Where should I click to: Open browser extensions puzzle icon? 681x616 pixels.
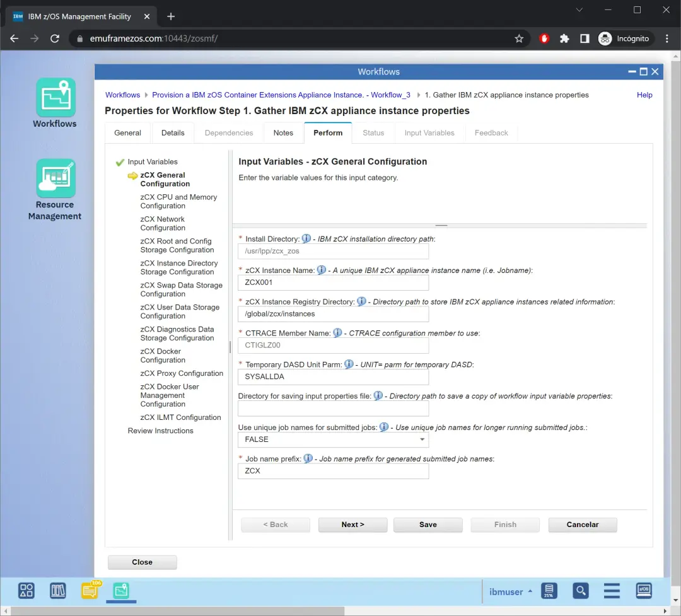tap(564, 38)
